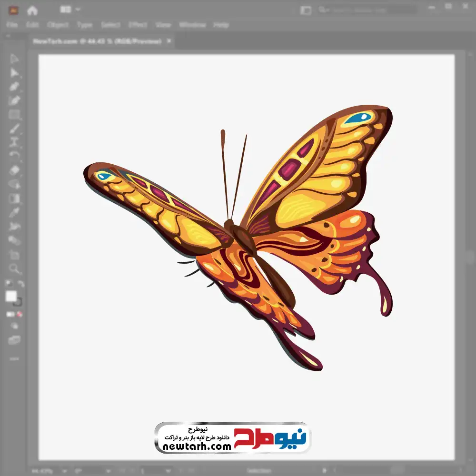Select the Selection tool arrow

(x=14, y=59)
